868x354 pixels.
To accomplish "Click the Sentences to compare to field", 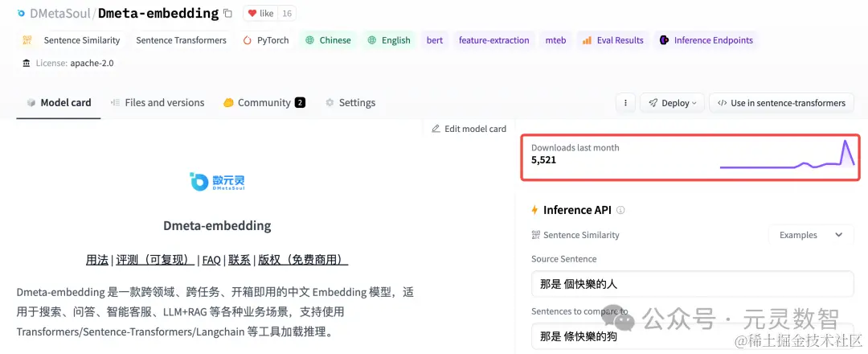I will pos(693,335).
